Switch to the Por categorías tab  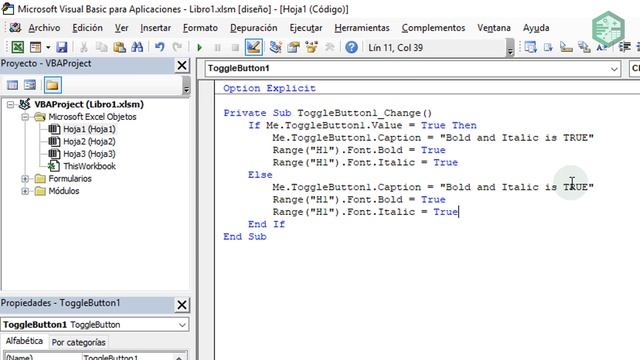78,342
